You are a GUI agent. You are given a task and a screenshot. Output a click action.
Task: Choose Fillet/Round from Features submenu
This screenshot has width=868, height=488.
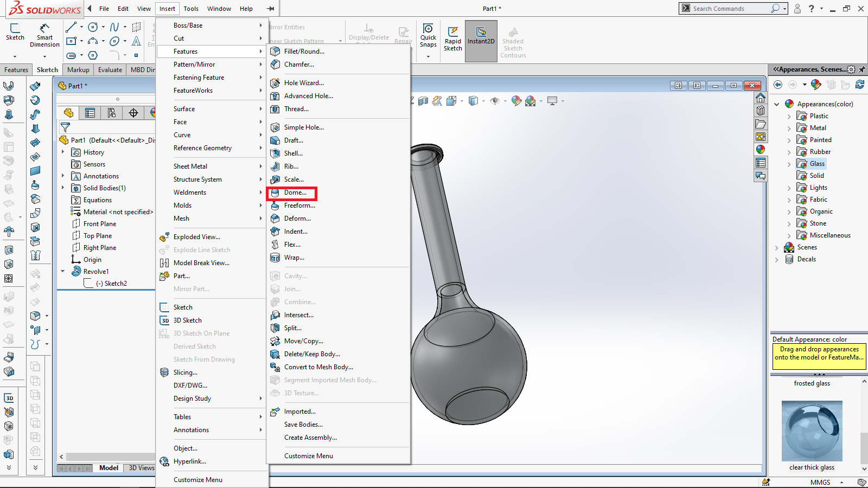(x=304, y=52)
